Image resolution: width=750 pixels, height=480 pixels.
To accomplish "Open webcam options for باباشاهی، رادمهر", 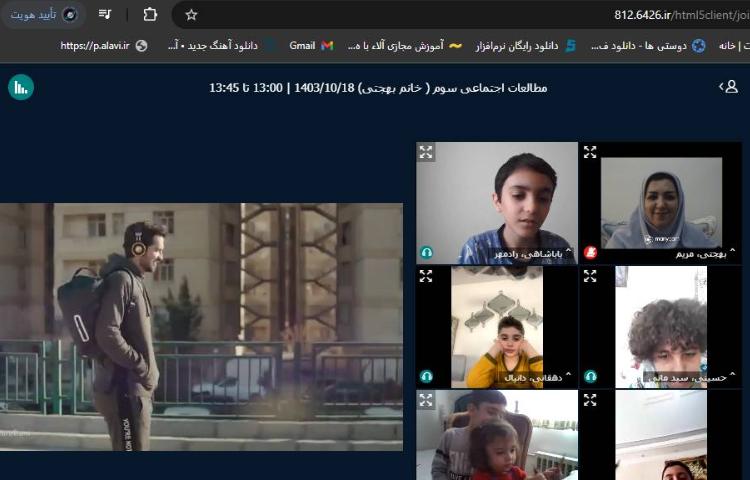I will point(534,253).
